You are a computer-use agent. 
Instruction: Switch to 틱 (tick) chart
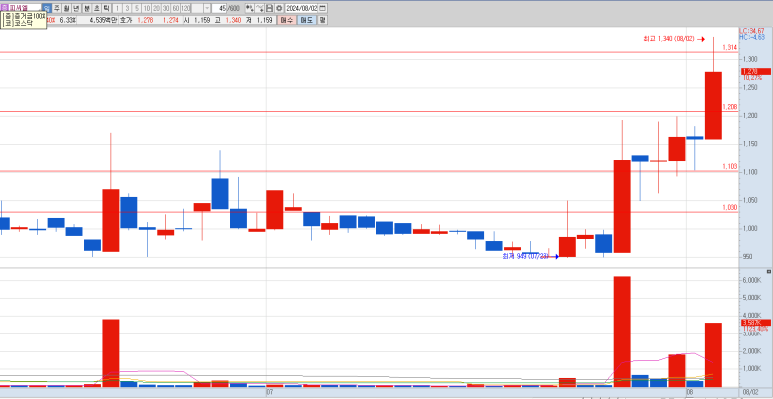pos(106,8)
